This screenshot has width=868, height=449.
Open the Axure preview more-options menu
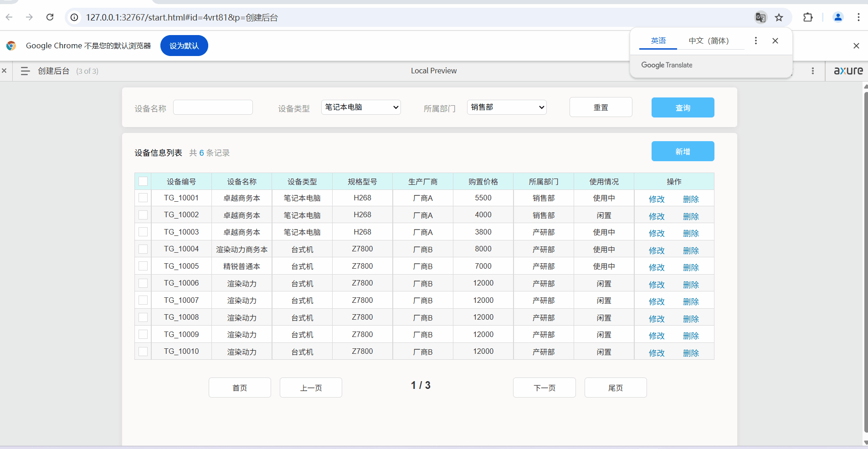(813, 71)
